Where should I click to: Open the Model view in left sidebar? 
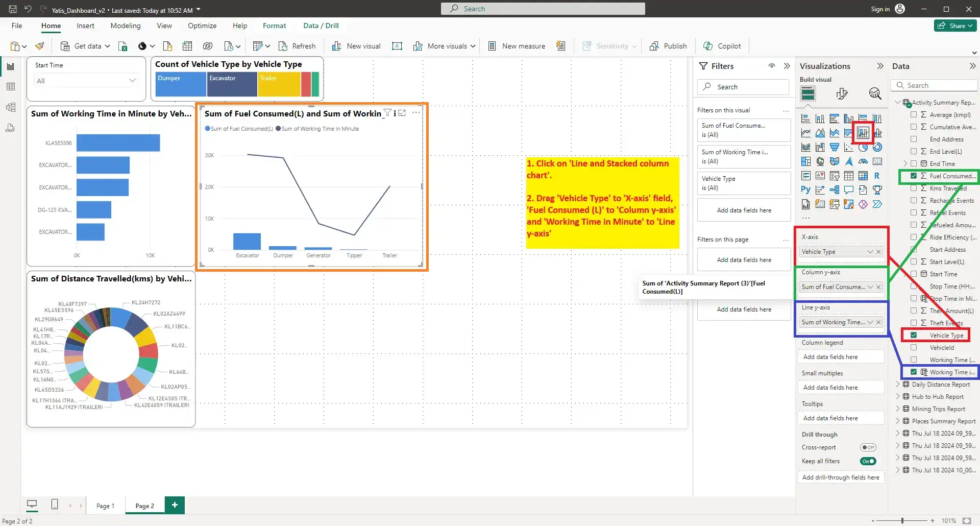[11, 107]
